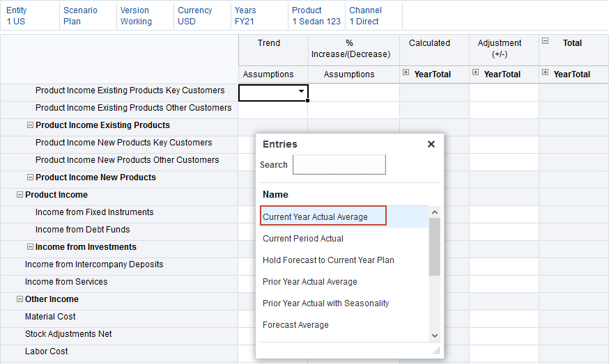Viewport: 609px width, 364px height.
Task: Close the Entries popup
Action: click(431, 144)
